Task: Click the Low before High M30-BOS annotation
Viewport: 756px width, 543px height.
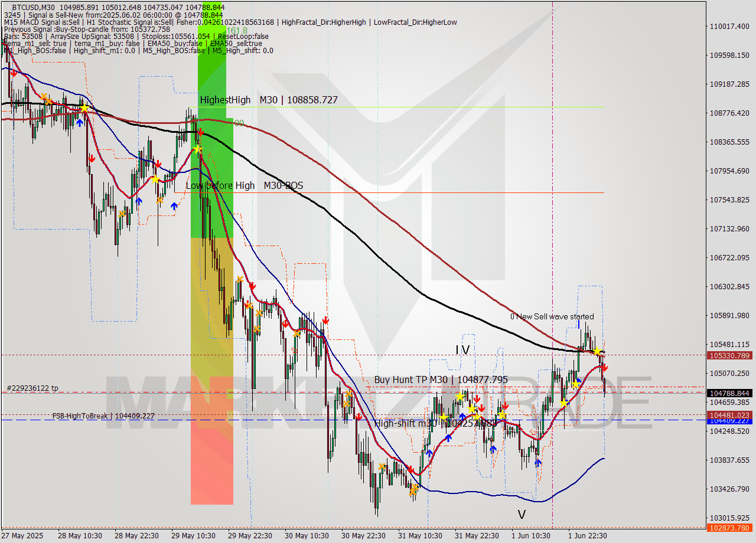Action: [x=244, y=185]
